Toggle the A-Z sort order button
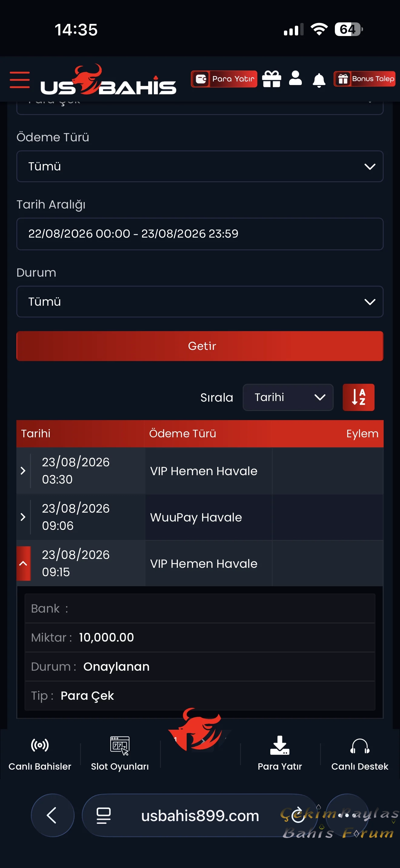This screenshot has height=868, width=400. coord(358,397)
